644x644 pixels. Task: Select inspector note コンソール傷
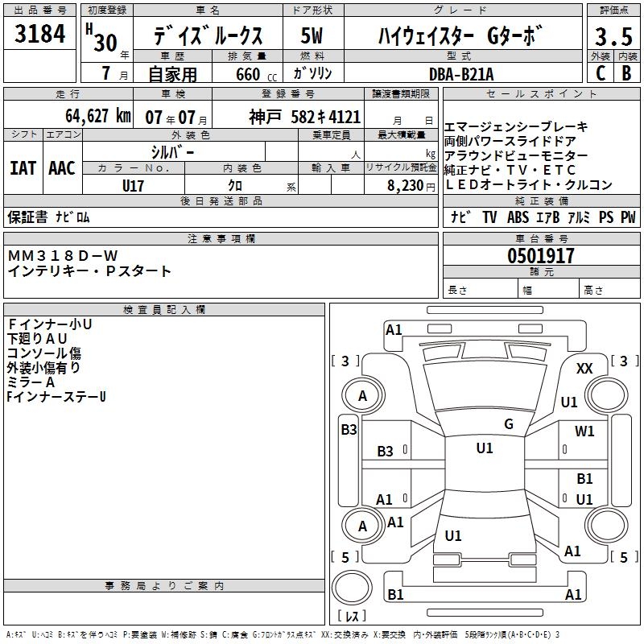[44, 353]
